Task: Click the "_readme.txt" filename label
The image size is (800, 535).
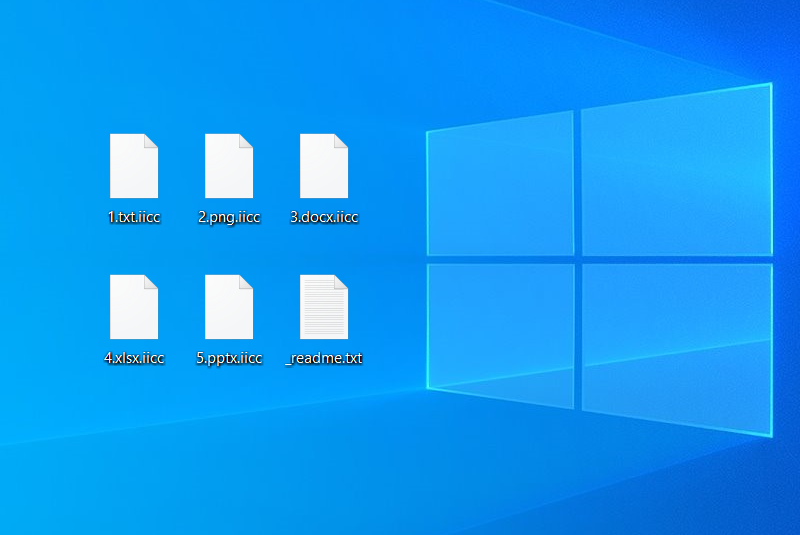Action: pyautogui.click(x=324, y=358)
